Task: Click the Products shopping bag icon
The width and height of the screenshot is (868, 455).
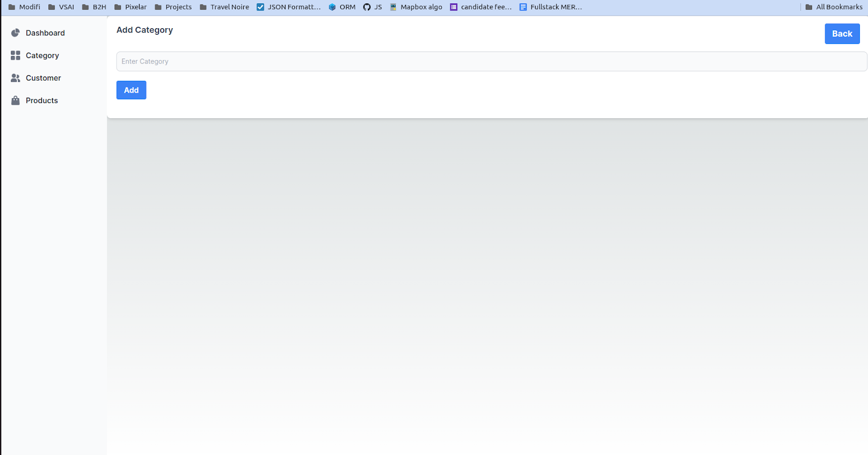Action: tap(15, 100)
